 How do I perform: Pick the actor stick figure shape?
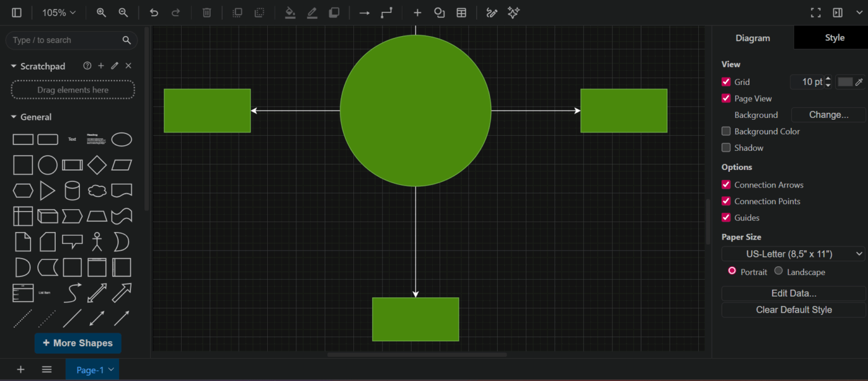pyautogui.click(x=97, y=241)
